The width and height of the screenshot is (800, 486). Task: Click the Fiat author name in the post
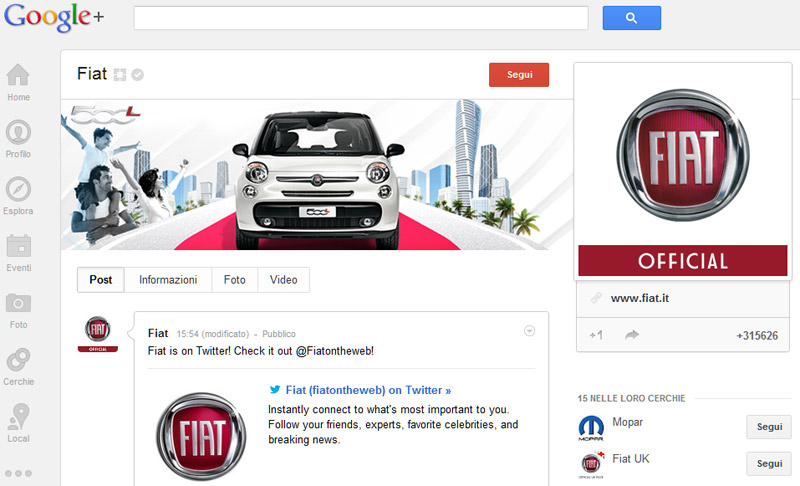click(x=158, y=333)
